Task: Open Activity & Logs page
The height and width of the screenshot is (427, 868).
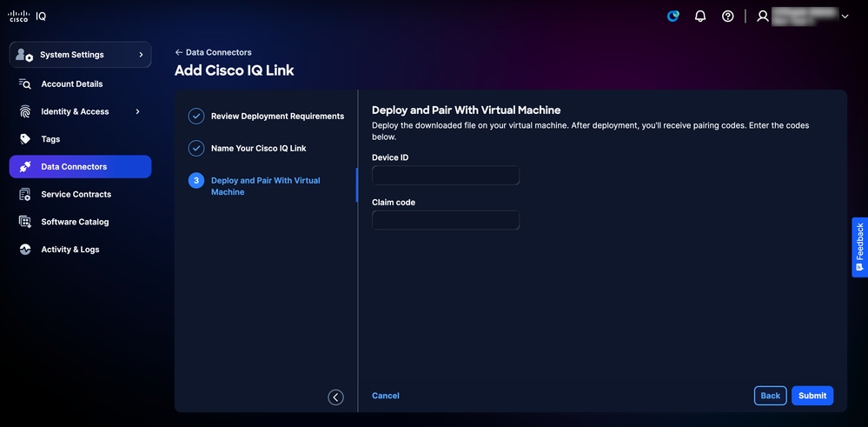Action: coord(70,250)
